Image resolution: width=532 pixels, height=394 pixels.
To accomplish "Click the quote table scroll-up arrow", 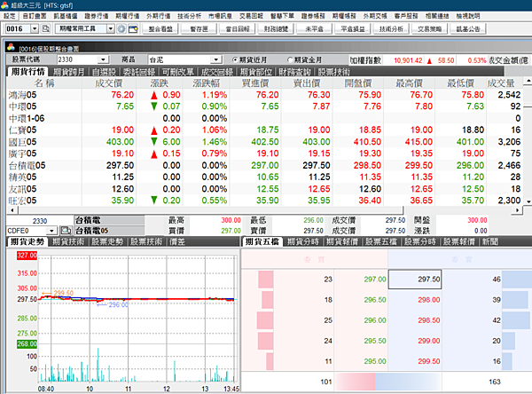I will point(528,82).
